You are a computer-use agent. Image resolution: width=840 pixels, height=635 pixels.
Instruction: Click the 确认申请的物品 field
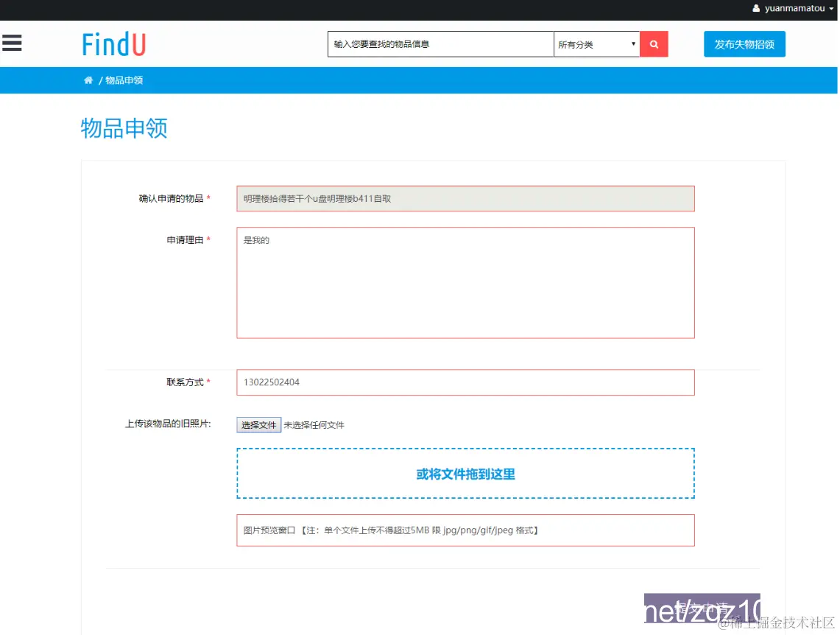click(x=465, y=199)
